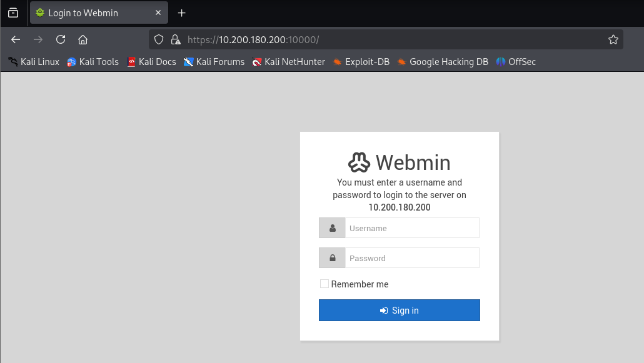
Task: Go to browser home page icon
Action: tap(83, 39)
